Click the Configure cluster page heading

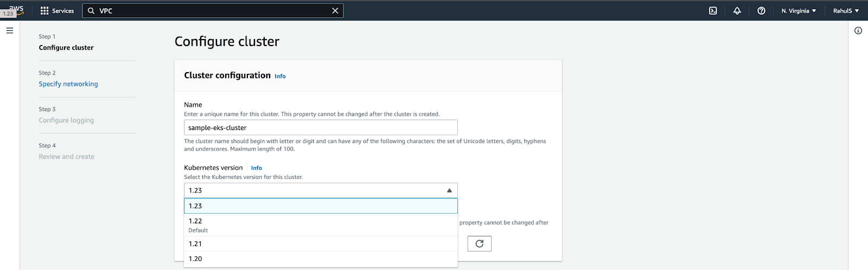(227, 42)
